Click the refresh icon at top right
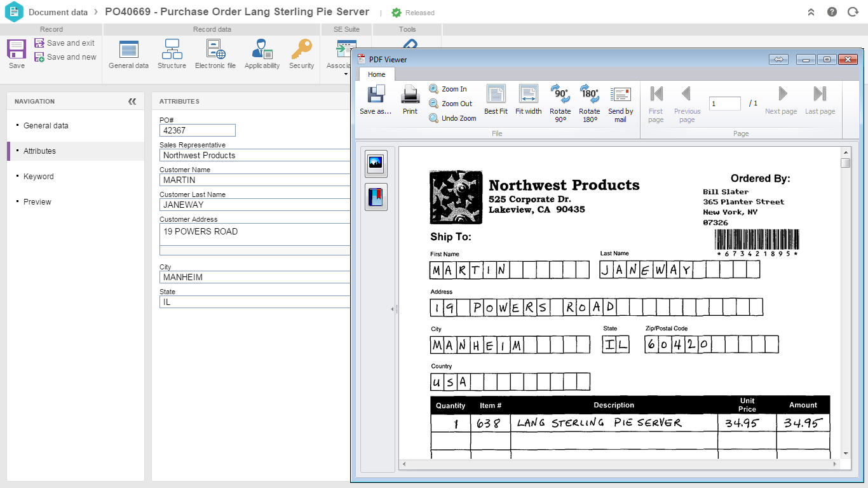The height and width of the screenshot is (488, 868). pos(853,12)
